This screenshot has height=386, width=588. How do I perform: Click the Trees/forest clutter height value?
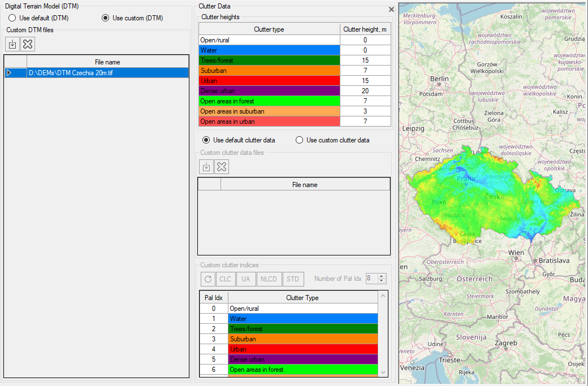coord(365,60)
